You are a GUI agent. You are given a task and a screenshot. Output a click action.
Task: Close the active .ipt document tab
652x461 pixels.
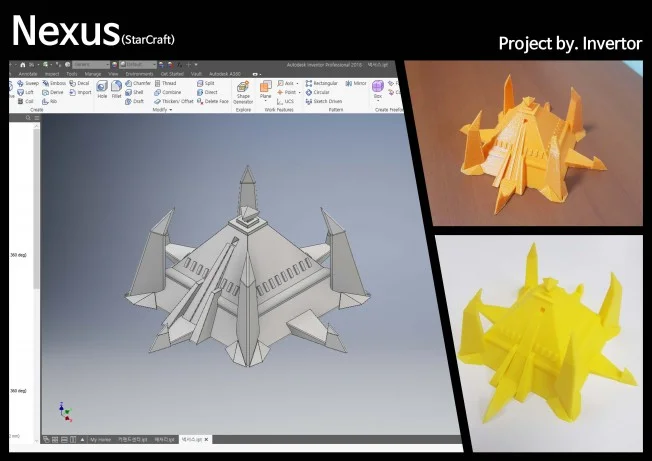[x=208, y=439]
